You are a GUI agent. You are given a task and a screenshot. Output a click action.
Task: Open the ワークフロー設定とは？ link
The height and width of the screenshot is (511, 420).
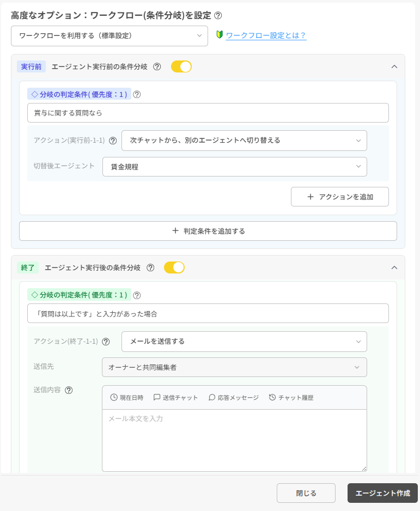[x=265, y=35]
